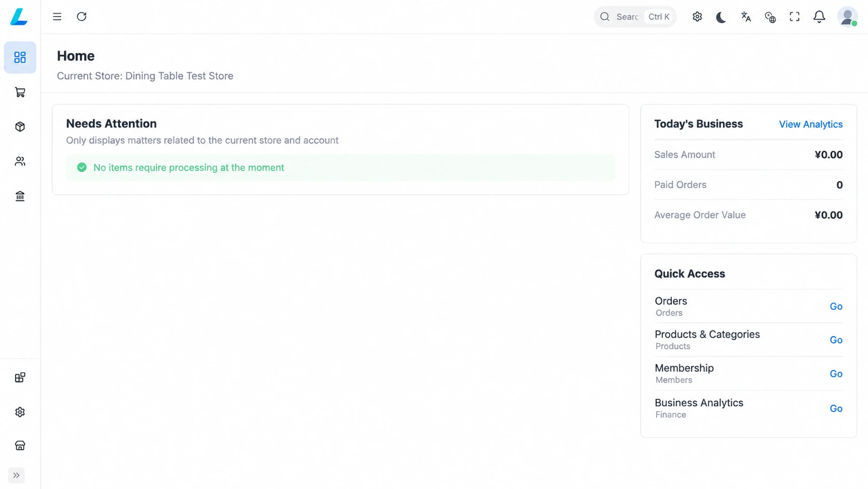
Task: Click the Today's Business heading
Action: click(698, 124)
